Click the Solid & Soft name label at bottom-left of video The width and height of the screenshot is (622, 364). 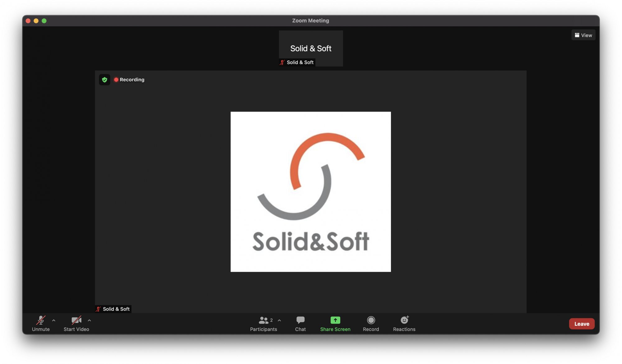tap(113, 309)
